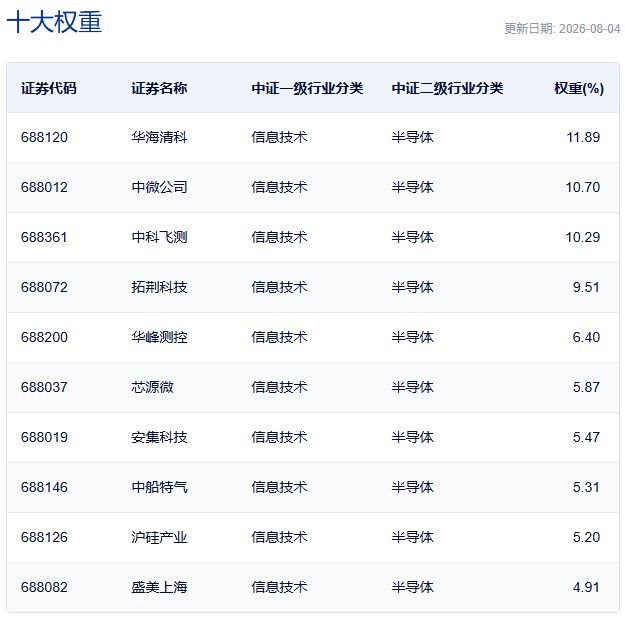625x618 pixels.
Task: Open the 安集科技 entry
Action: pos(159,437)
